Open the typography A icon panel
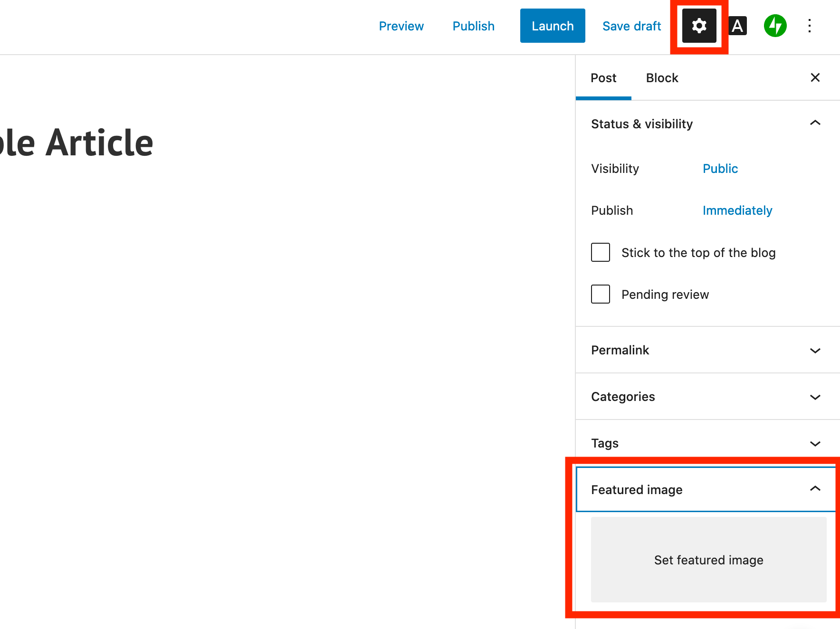Viewport: 840px width, 629px height. [x=737, y=26]
